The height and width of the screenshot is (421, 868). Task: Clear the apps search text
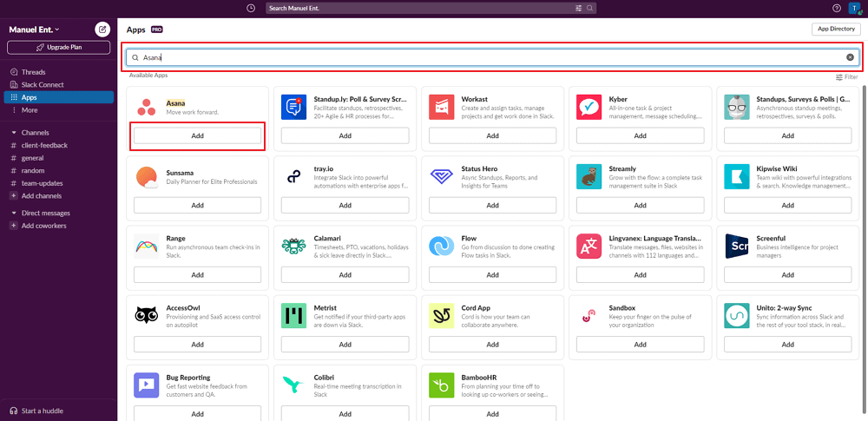851,57
